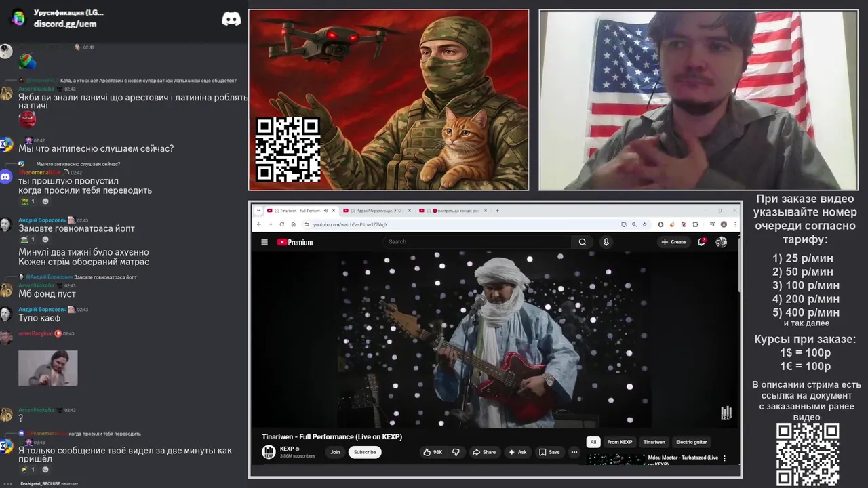Dislike the Tinariwen video
Screen dimensions: 868x488
pos(456,452)
